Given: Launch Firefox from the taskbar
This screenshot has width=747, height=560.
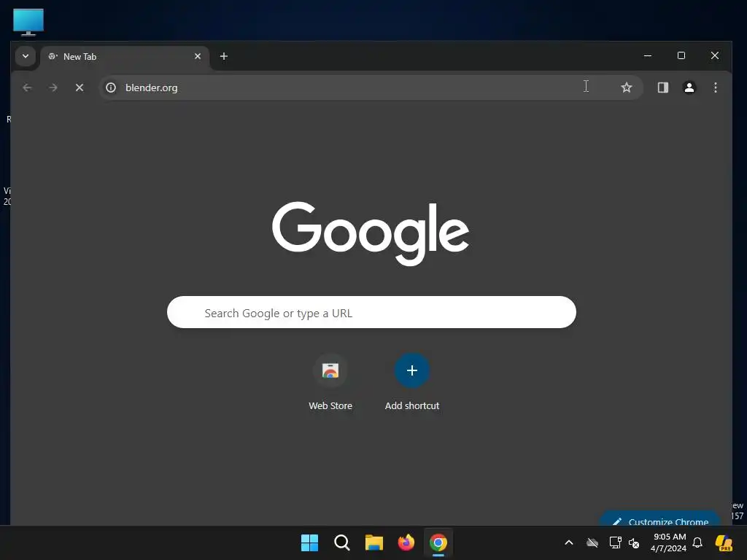Looking at the screenshot, I should 406,542.
